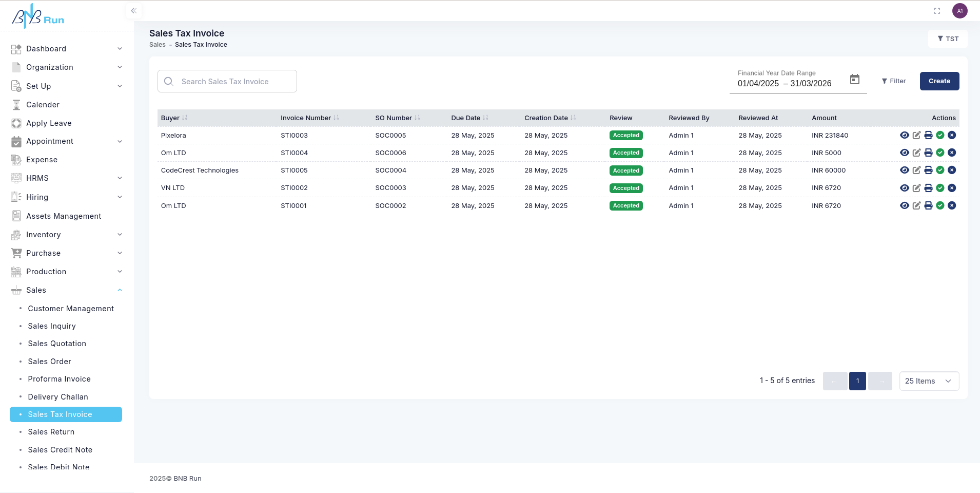
Task: Approve invoice STI0003 green check icon
Action: pos(940,135)
